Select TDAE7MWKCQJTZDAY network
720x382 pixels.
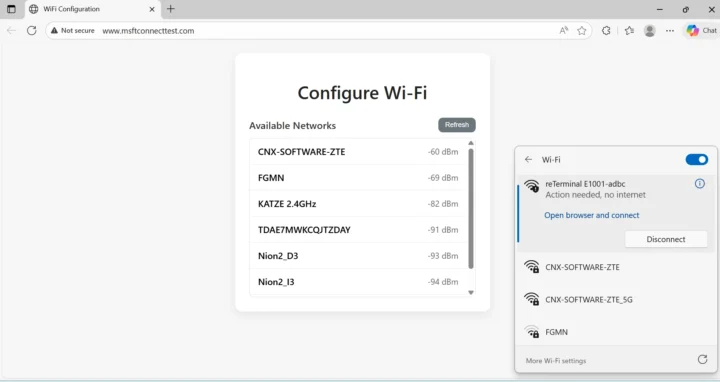click(x=358, y=230)
